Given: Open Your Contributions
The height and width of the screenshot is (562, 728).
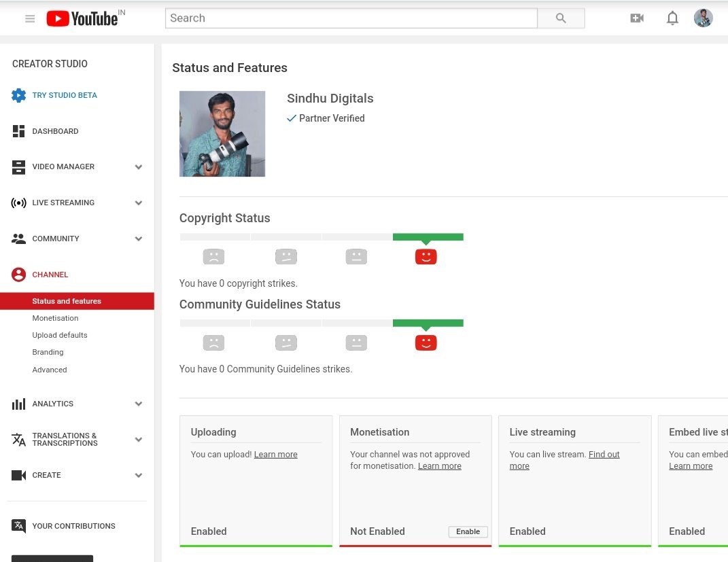Looking at the screenshot, I should [x=74, y=526].
